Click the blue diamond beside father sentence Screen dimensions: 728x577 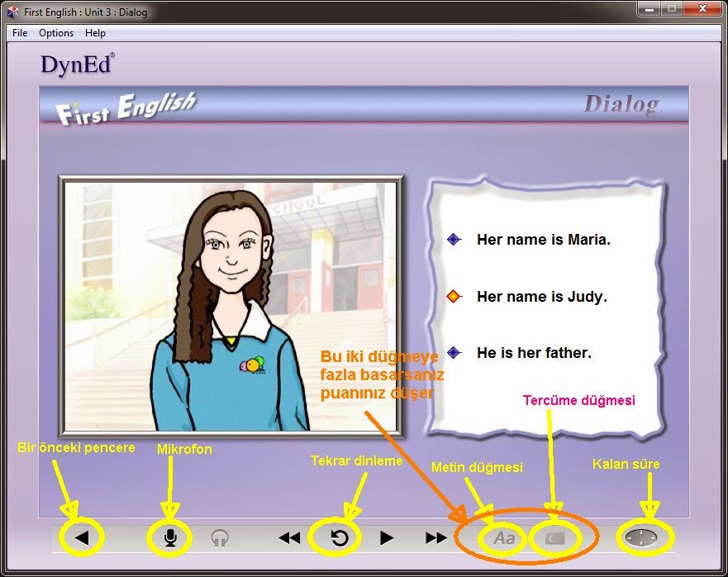[454, 353]
